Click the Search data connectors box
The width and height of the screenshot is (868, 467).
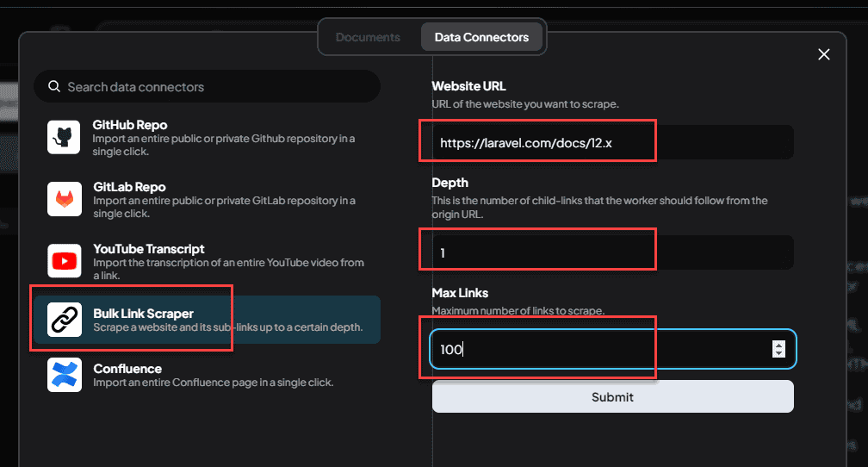[x=207, y=86]
